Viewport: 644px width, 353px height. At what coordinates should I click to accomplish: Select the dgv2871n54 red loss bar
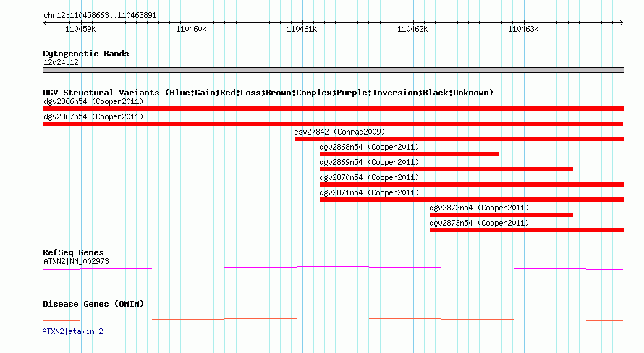coord(472,200)
